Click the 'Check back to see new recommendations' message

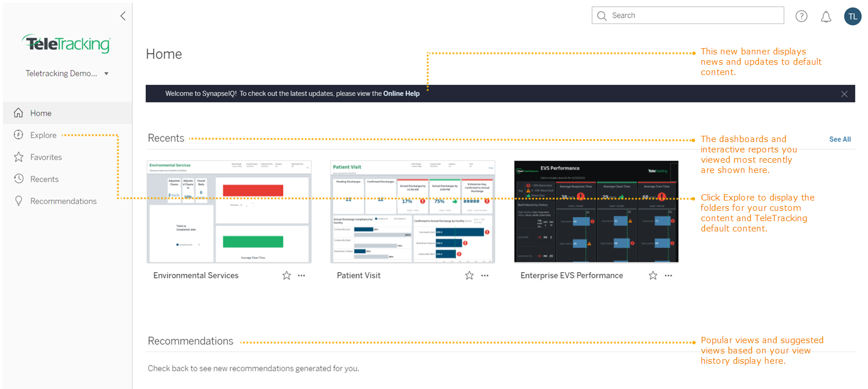tap(253, 368)
